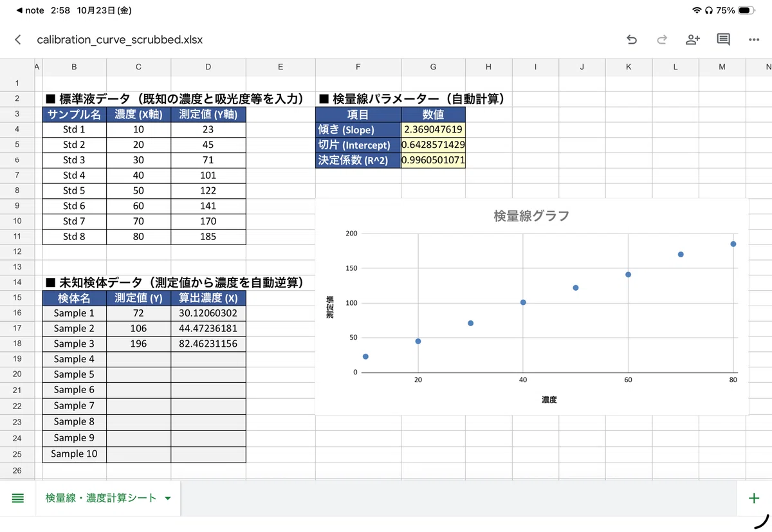Open dropdown arrow on 検量線・濃度計算シート tab
The width and height of the screenshot is (772, 532).
point(168,499)
